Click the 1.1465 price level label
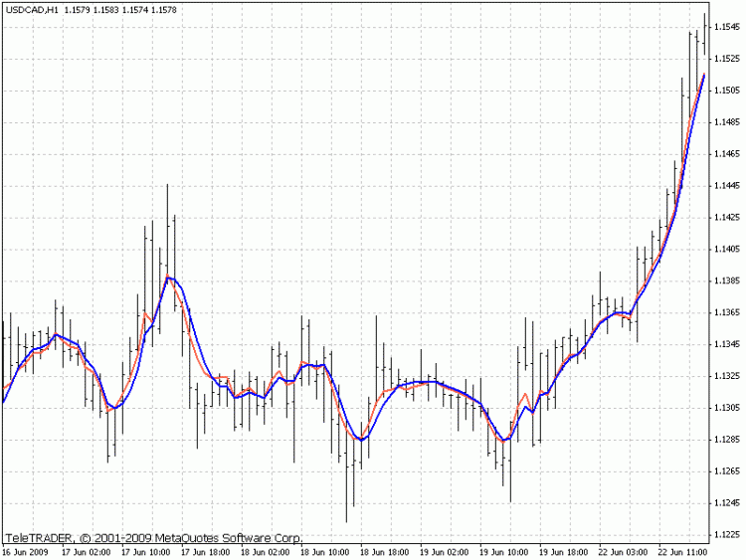Image resolution: width=746 pixels, height=560 pixels. click(x=727, y=154)
